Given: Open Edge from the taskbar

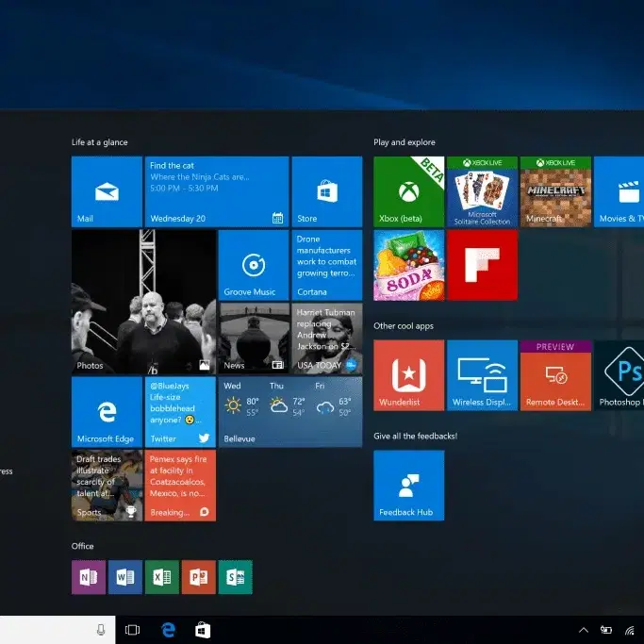Looking at the screenshot, I should (169, 630).
